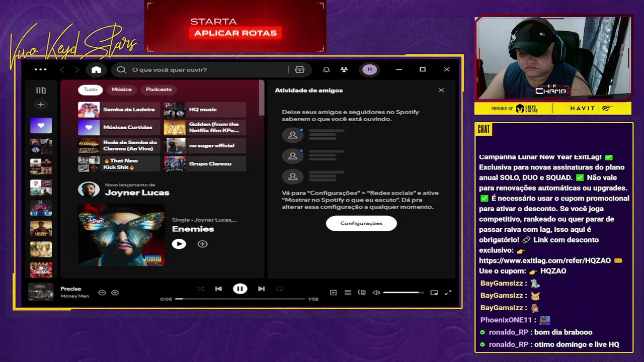Open the Browse icon in search bar

pyautogui.click(x=300, y=69)
